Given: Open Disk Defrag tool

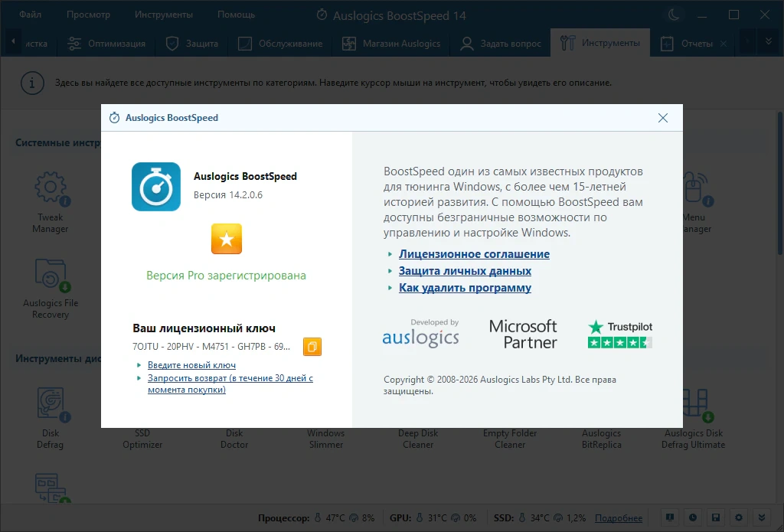Looking at the screenshot, I should (x=51, y=418).
